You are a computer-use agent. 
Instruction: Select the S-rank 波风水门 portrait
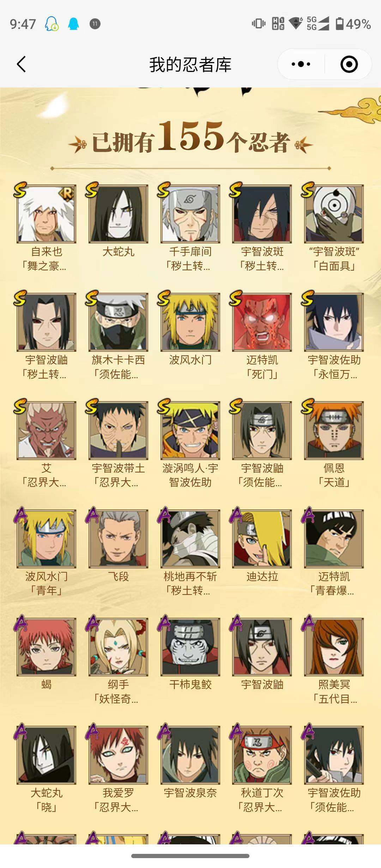point(190,322)
